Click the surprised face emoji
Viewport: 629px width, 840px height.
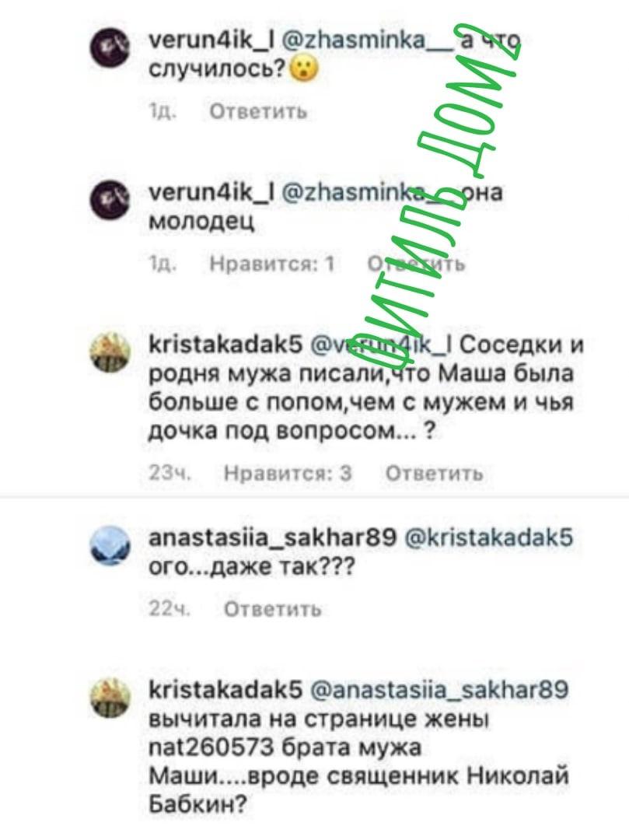[303, 69]
